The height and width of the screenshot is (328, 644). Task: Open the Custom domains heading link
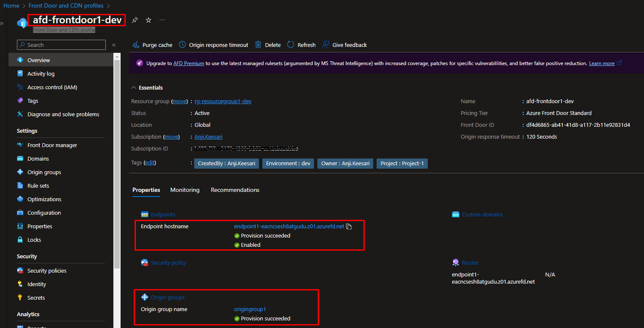pyautogui.click(x=482, y=215)
